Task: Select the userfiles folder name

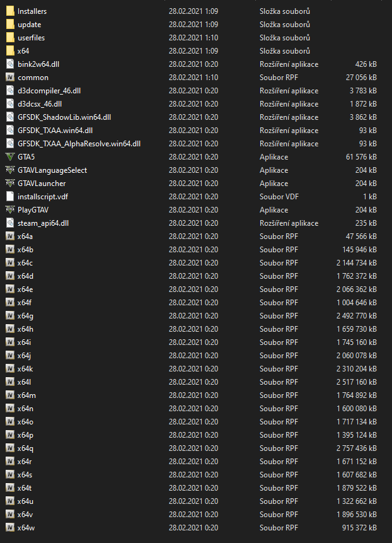Action: pos(31,38)
